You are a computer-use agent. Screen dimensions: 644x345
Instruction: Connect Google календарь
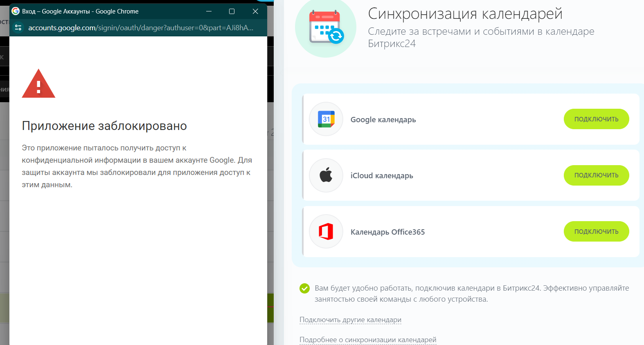(x=596, y=119)
